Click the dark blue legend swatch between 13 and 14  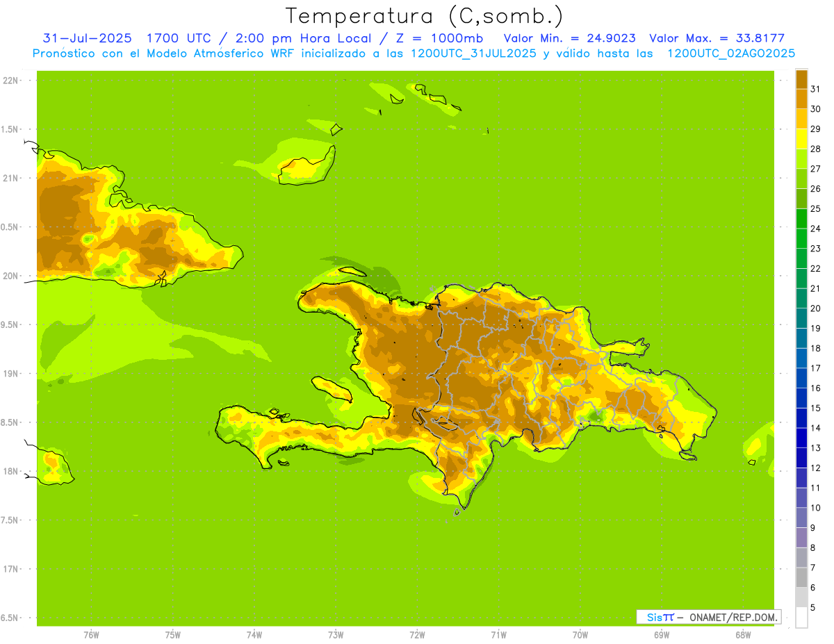(801, 438)
